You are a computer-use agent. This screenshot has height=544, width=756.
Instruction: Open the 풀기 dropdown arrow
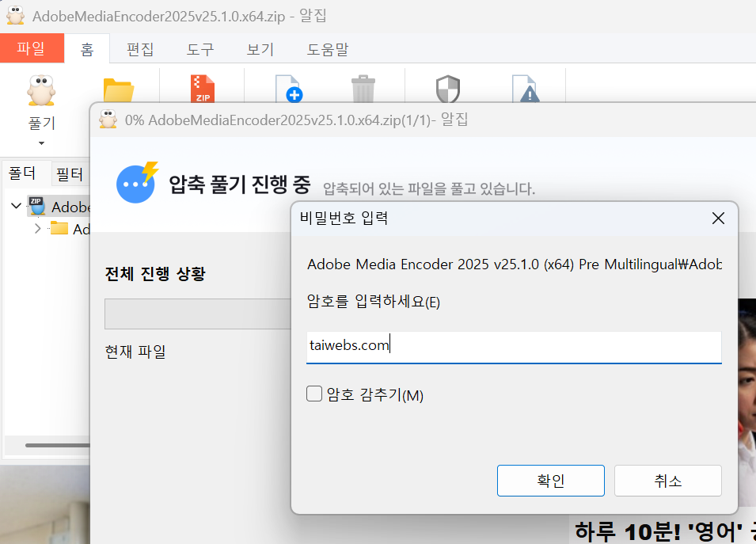pos(41,143)
